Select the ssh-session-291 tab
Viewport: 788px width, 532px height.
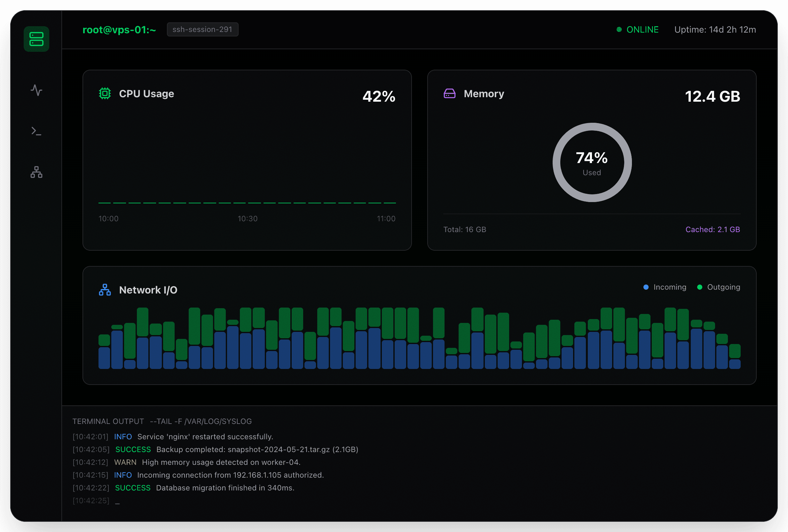202,29
